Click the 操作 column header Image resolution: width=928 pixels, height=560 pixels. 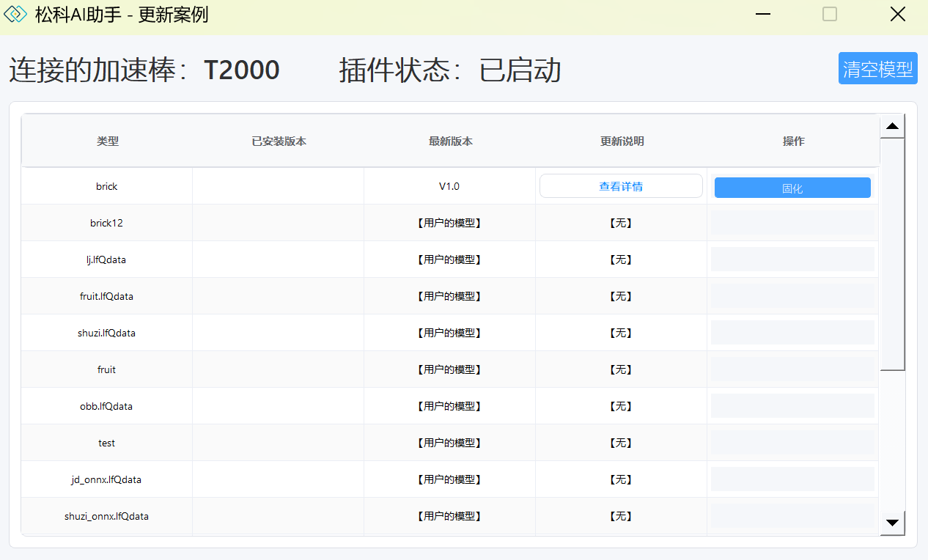pos(793,141)
